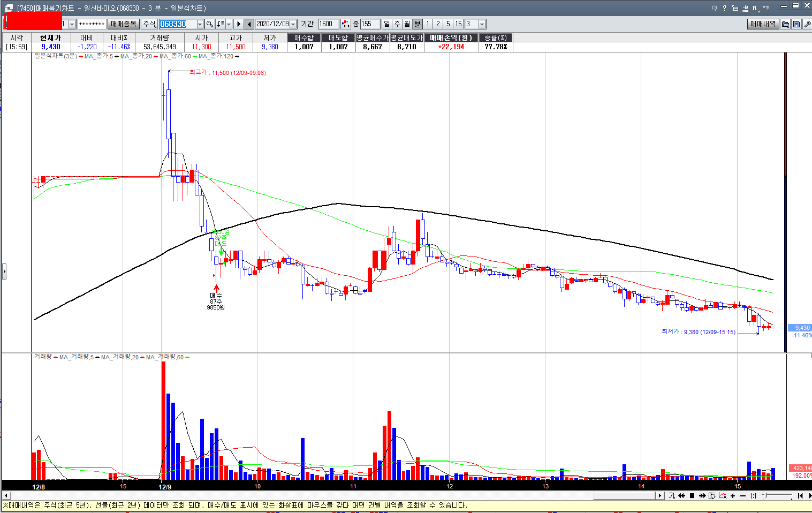This screenshot has height=513, width=812.
Task: Click the 기 step-chart icon in bottom toolbar
Action: [672, 496]
